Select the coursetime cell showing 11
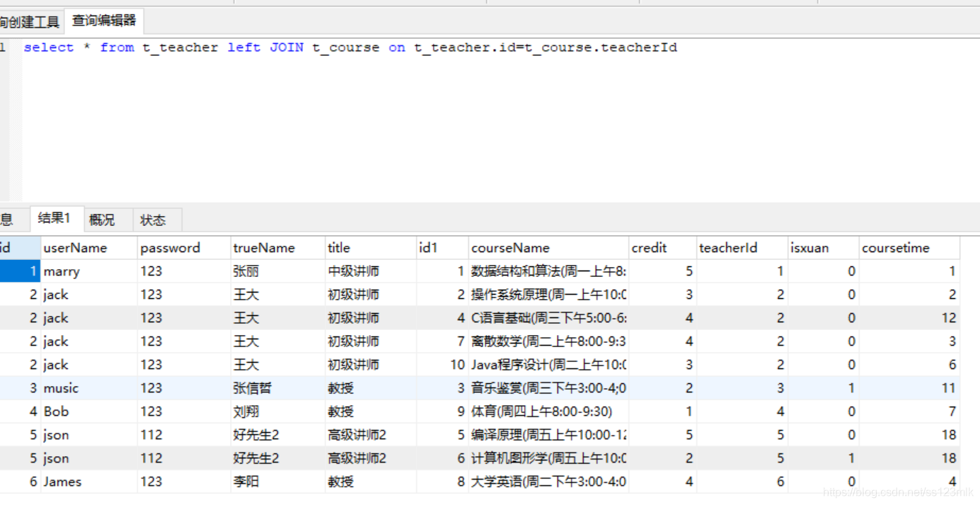Viewport: 980px width, 505px height. [x=909, y=388]
